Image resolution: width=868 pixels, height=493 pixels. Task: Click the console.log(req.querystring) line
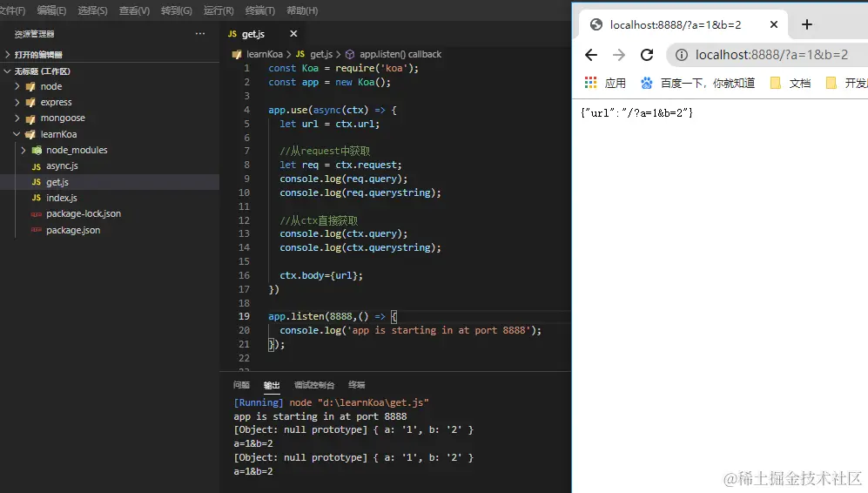360,192
